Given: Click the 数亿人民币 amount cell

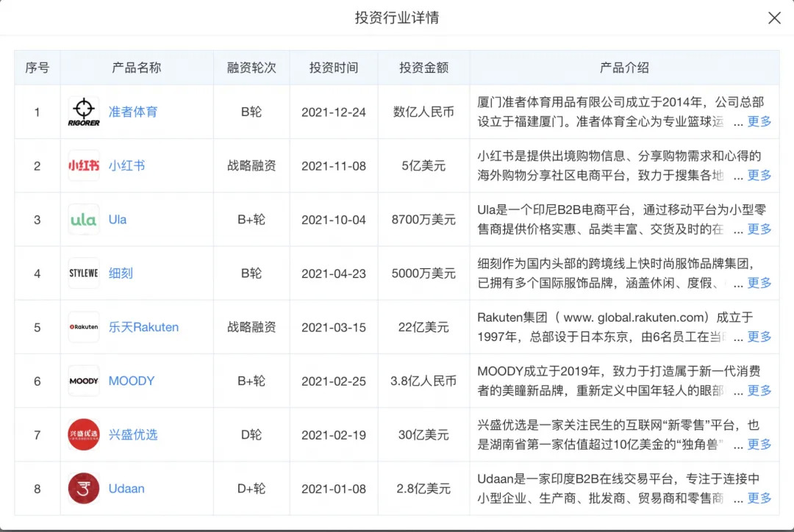Looking at the screenshot, I should [x=424, y=112].
